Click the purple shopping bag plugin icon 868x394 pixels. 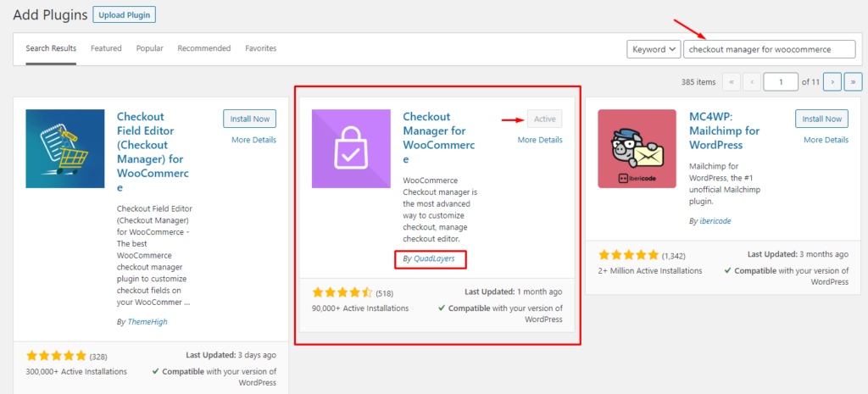[x=351, y=149]
